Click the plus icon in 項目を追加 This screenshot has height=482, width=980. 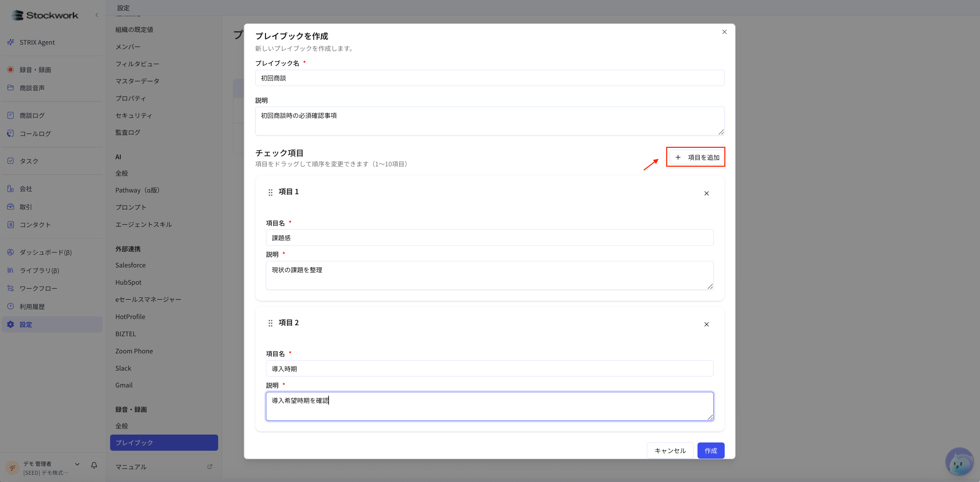click(678, 157)
